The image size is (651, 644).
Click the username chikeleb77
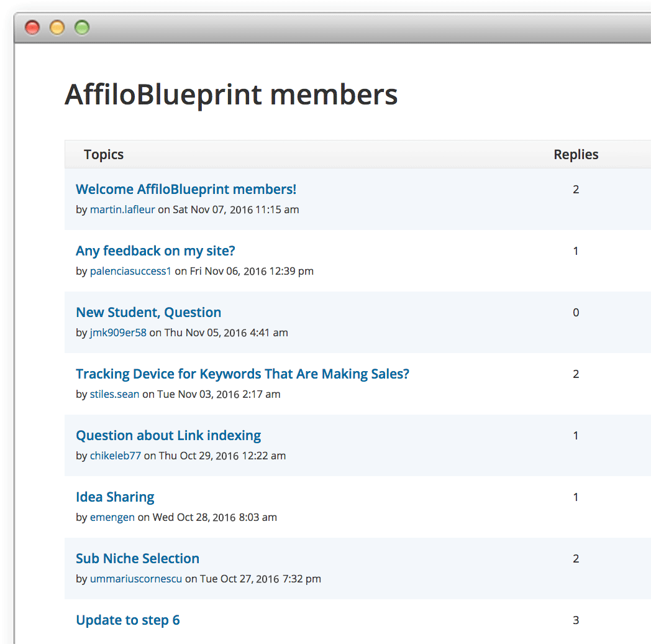coord(116,456)
